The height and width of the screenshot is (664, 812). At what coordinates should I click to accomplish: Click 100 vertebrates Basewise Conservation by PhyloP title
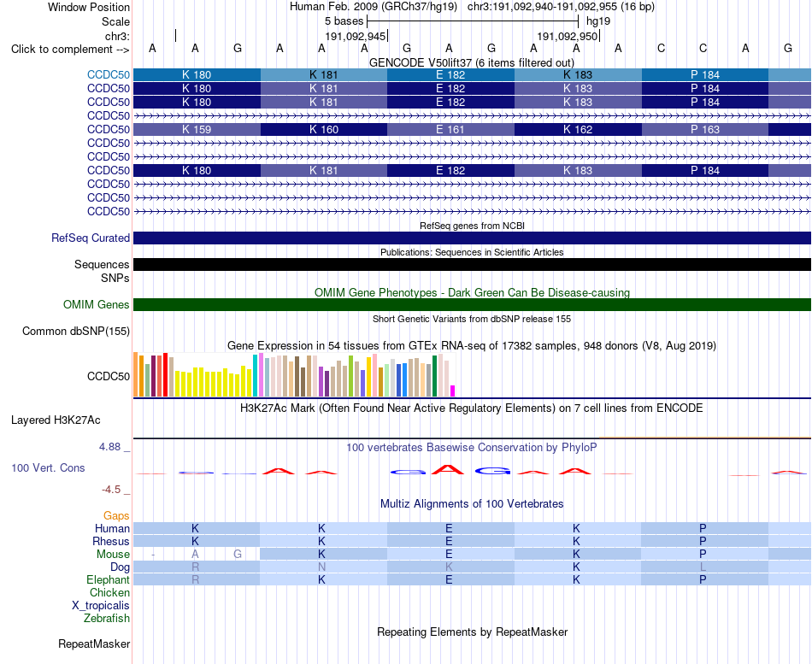click(x=471, y=447)
